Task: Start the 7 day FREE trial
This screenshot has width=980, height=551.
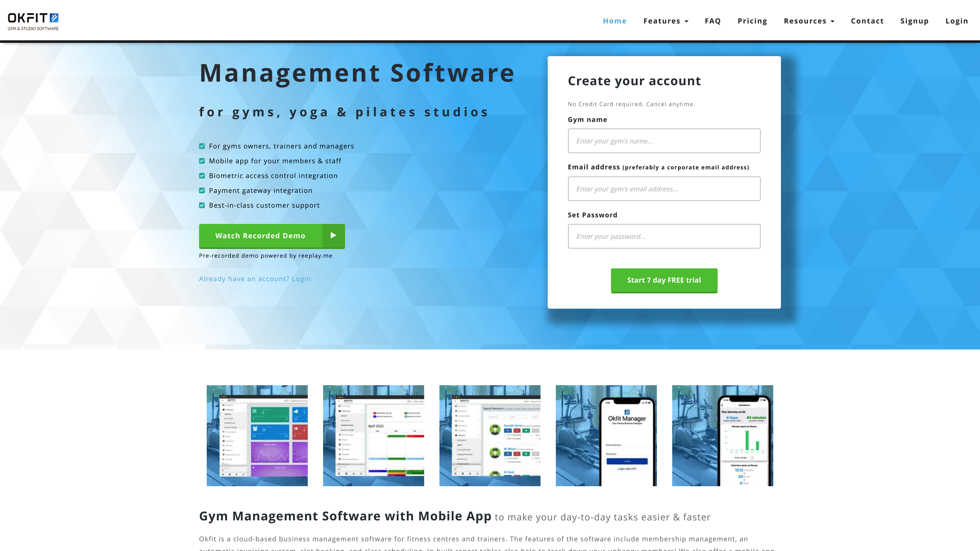Action: (x=664, y=280)
